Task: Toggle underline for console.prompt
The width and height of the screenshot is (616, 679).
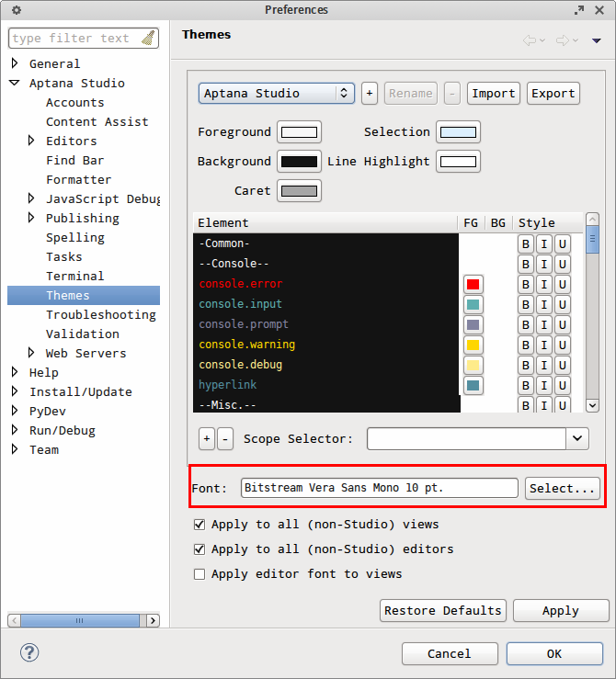Action: pos(563,324)
